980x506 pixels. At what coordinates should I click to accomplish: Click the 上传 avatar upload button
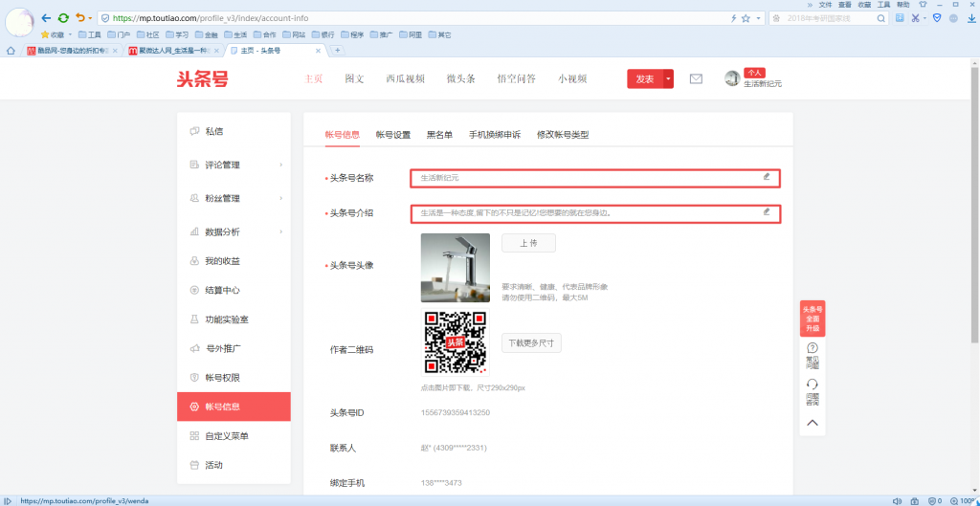(x=528, y=243)
